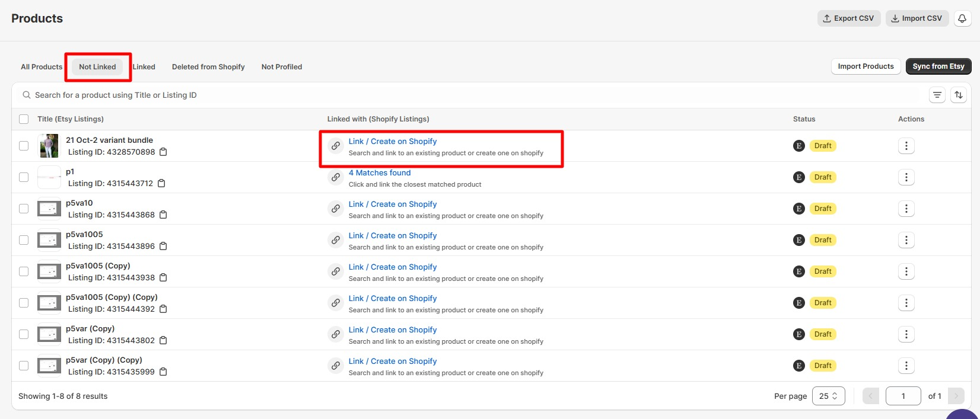Viewport: 980px width, 419px height.
Task: Select checkbox for p5var (Copy)
Action: click(24, 334)
